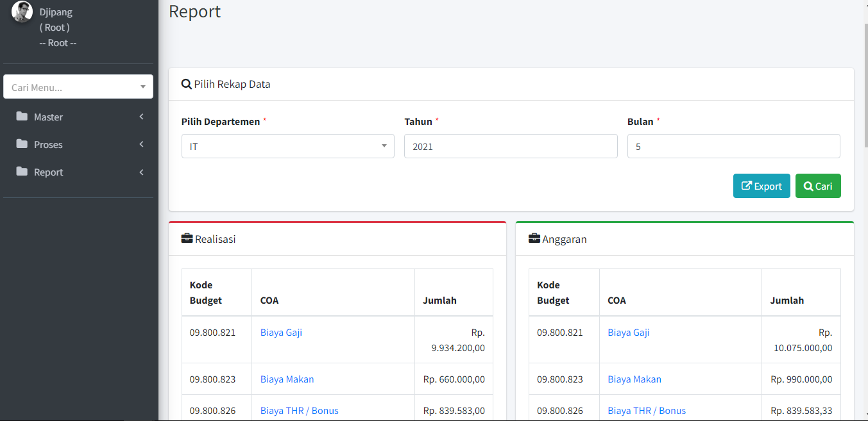Image resolution: width=868 pixels, height=421 pixels.
Task: Click the Tahun input field showing 2021
Action: (x=510, y=146)
